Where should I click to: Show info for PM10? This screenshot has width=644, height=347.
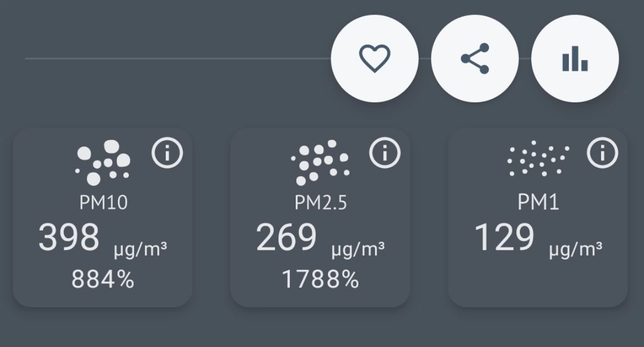167,153
